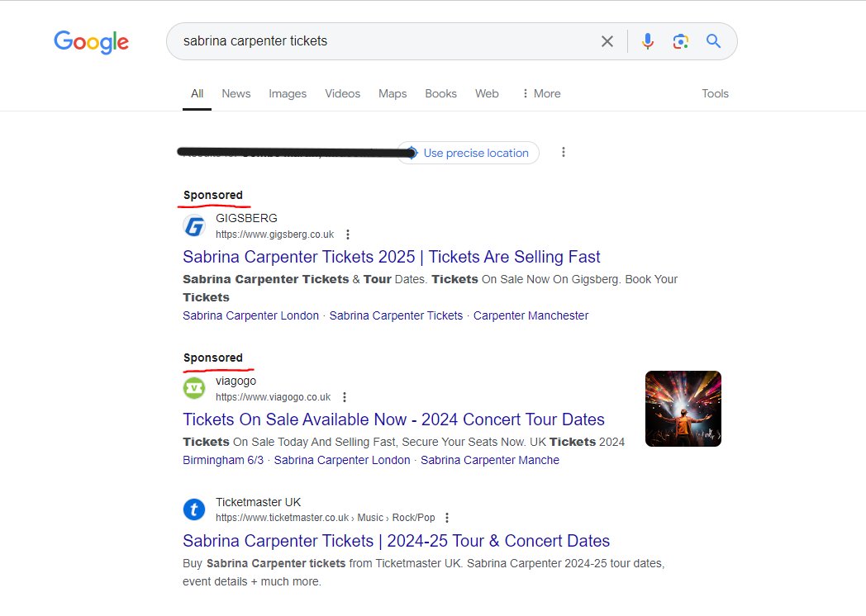This screenshot has width=866, height=616.
Task: Click the Sponsored label above viagogo
Action: (x=212, y=358)
